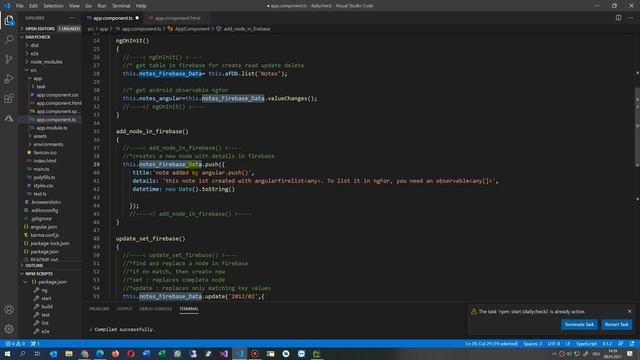Click the notifications bell in status bar
Image resolution: width=640 pixels, height=360 pixels.
coord(632,344)
